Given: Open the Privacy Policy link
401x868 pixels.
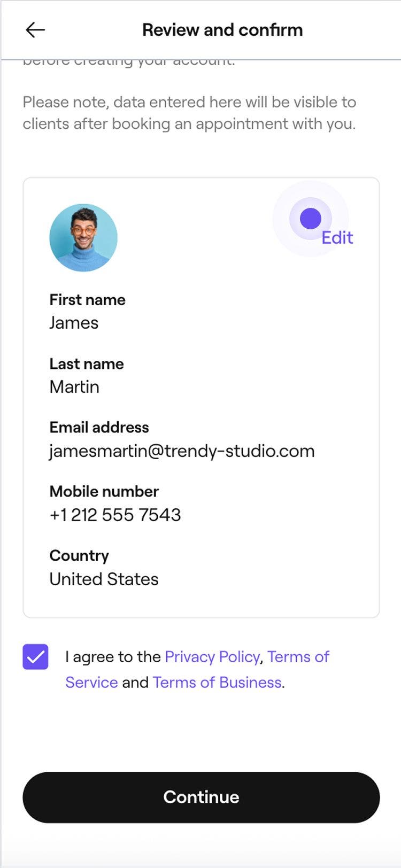Looking at the screenshot, I should point(212,656).
